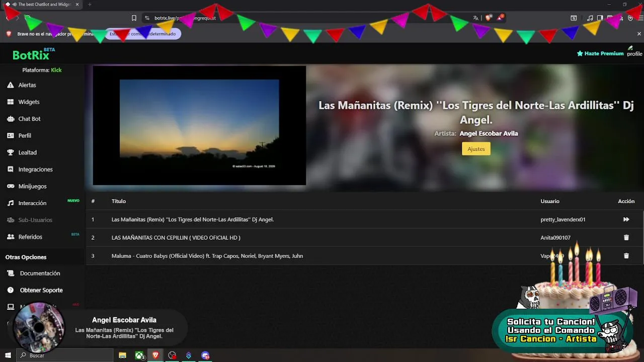Open OBS Studio taskbar icon

pyautogui.click(x=172, y=355)
